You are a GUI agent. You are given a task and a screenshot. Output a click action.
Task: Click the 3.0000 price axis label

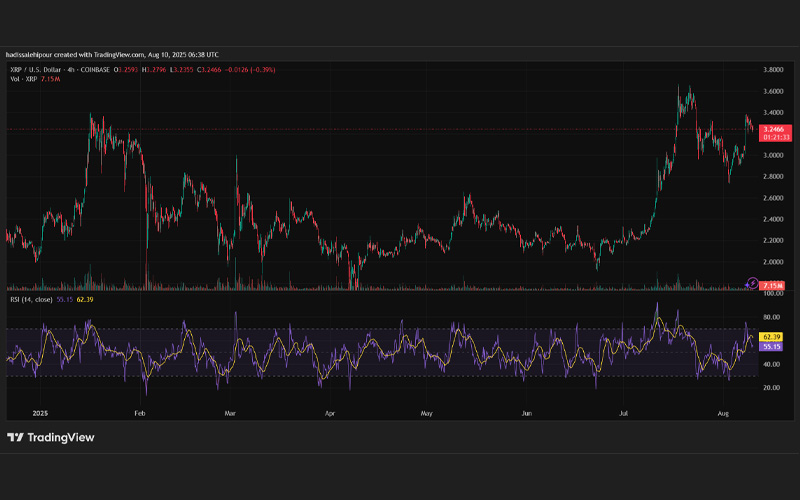(773, 156)
